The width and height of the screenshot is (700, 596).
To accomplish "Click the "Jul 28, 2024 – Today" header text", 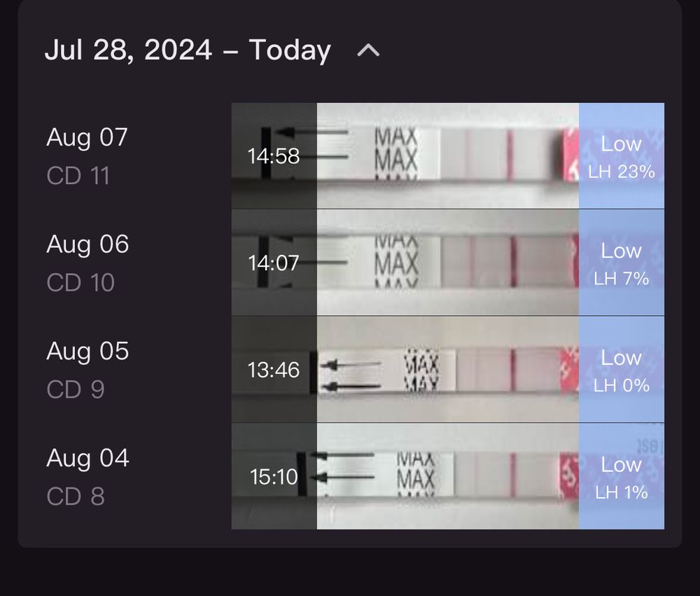I will click(x=188, y=50).
